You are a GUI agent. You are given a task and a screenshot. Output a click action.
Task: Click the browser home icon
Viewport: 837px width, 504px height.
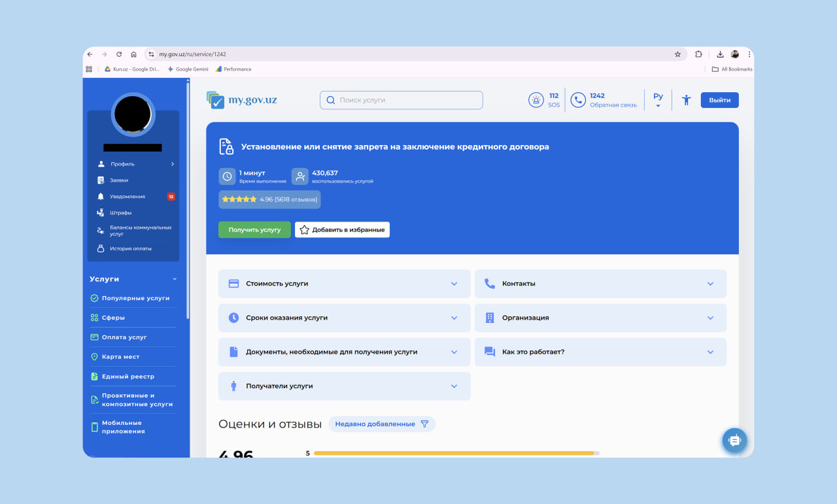pos(133,54)
